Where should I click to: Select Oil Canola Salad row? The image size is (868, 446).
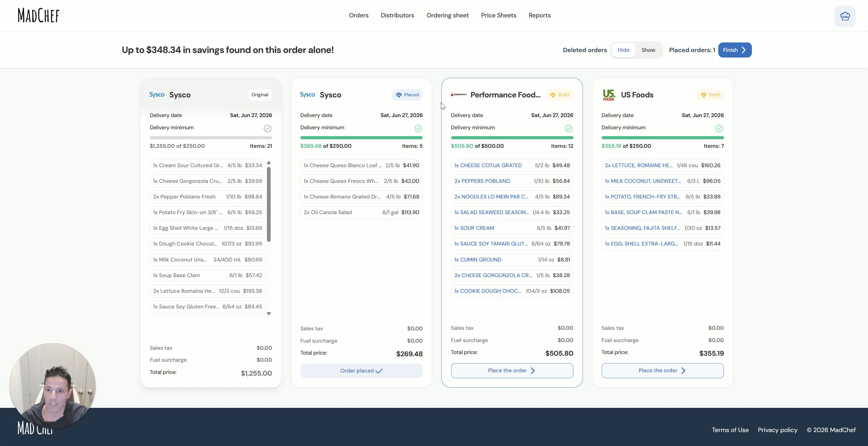click(361, 212)
